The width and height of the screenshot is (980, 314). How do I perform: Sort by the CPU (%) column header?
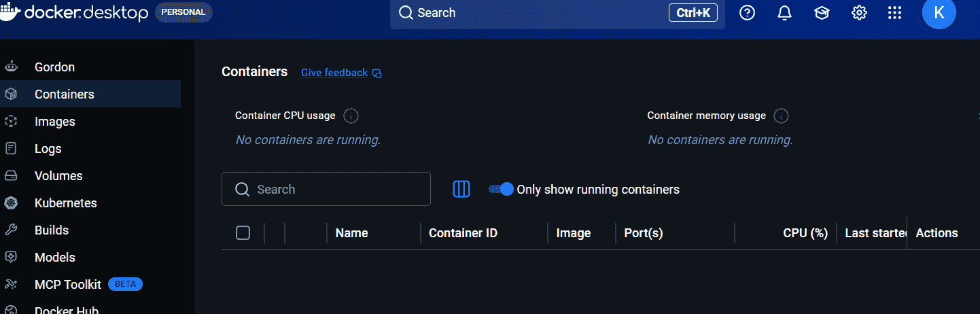tap(805, 233)
